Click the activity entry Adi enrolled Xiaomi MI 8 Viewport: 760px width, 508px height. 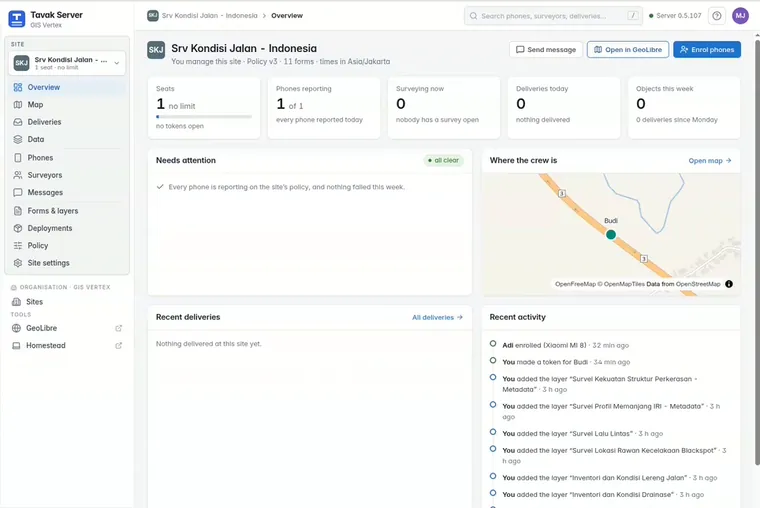[x=565, y=345]
